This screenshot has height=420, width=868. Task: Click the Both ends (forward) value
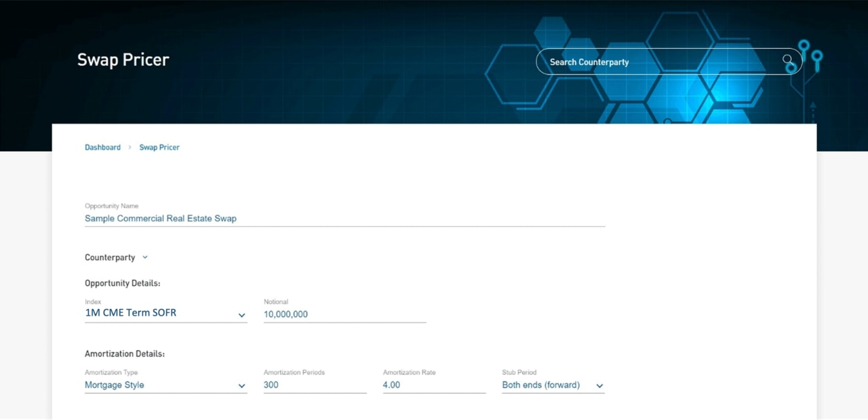click(x=541, y=385)
